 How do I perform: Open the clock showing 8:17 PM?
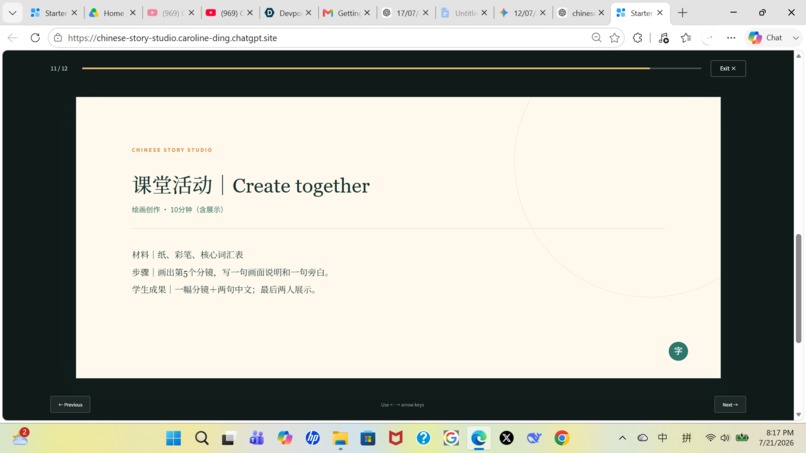point(776,438)
